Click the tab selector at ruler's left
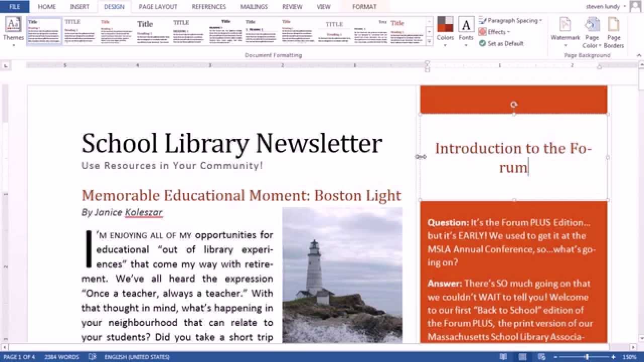Image resolution: width=644 pixels, height=362 pixels. (6, 65)
